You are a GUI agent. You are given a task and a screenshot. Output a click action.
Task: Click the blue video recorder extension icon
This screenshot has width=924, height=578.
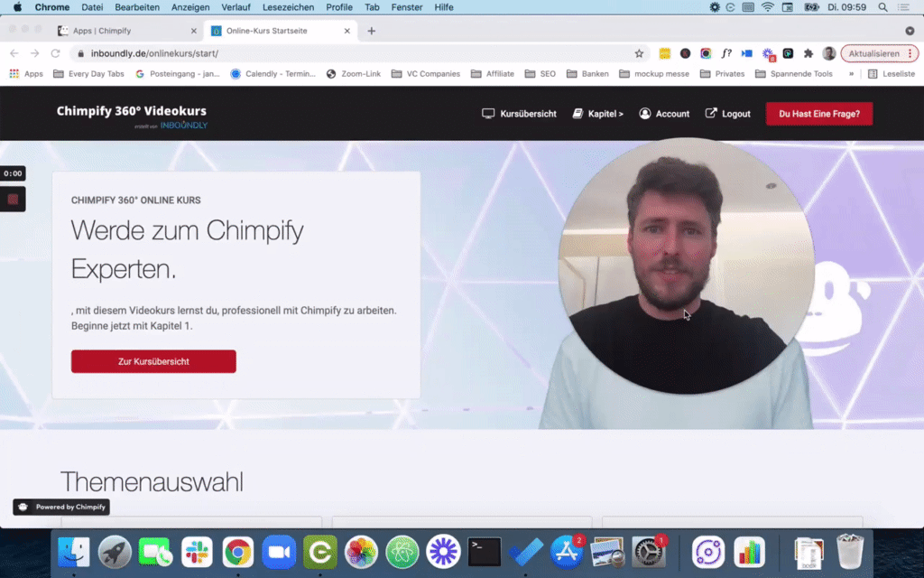[746, 53]
